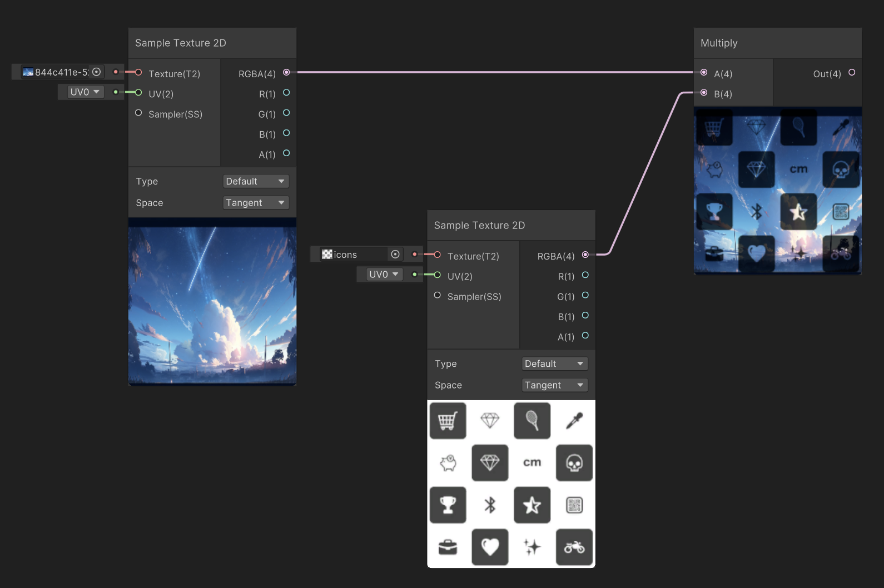Click star icon in icons preview

point(532,505)
